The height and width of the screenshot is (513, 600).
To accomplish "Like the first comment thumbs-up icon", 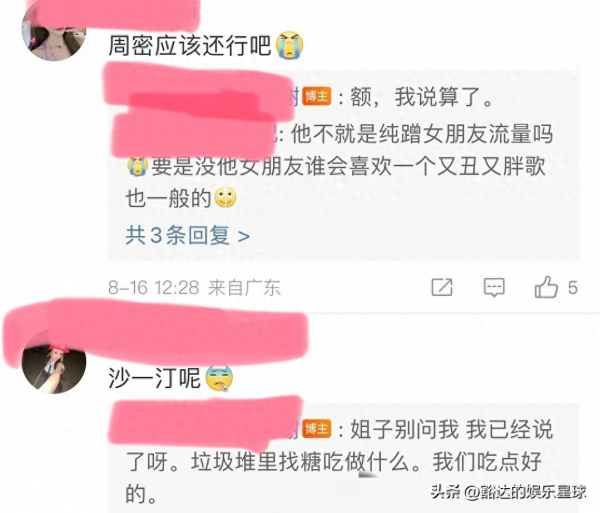I will point(546,287).
